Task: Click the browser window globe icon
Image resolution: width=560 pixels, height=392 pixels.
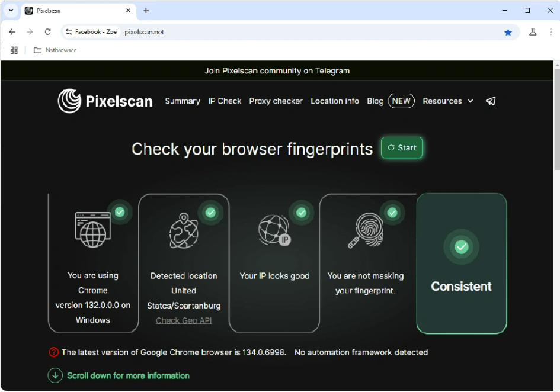Action: pyautogui.click(x=93, y=230)
